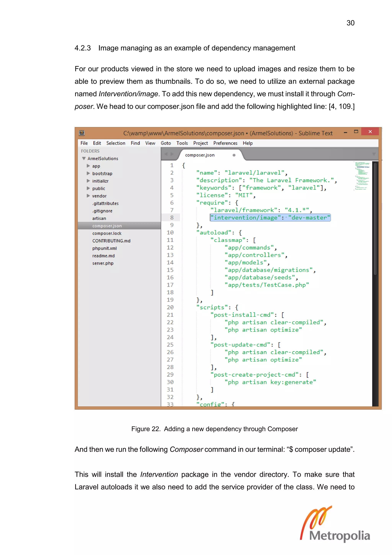Click the next tab right arrow

coord(172,154)
